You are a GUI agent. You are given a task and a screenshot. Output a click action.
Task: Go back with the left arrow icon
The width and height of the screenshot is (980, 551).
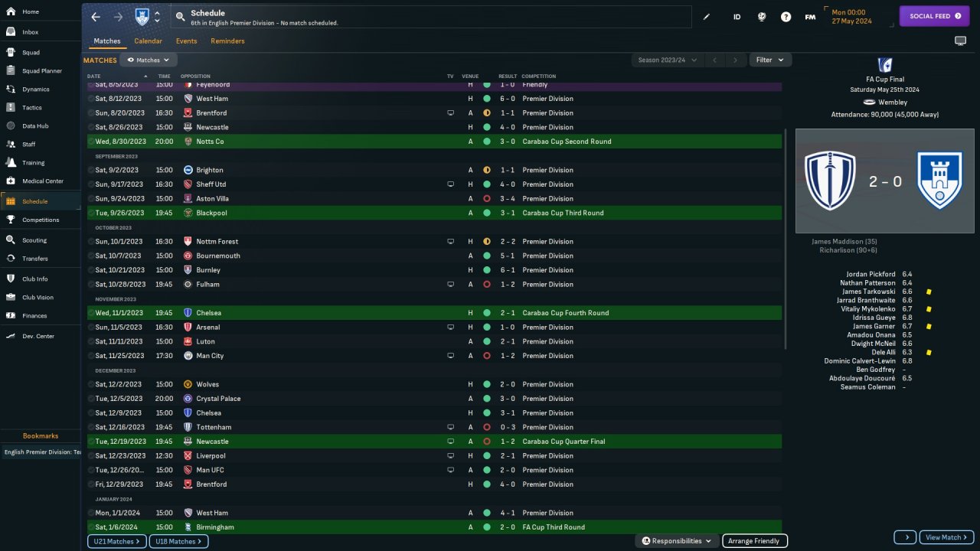[x=96, y=17]
